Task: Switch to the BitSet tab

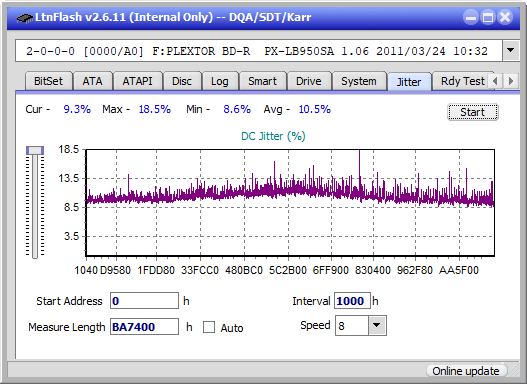Action: pos(48,81)
